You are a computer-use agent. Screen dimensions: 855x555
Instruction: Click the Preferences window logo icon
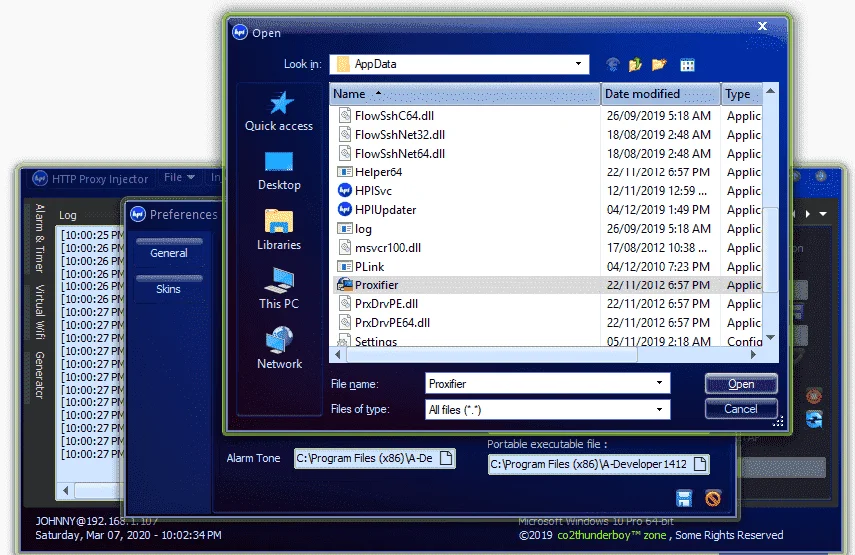138,214
